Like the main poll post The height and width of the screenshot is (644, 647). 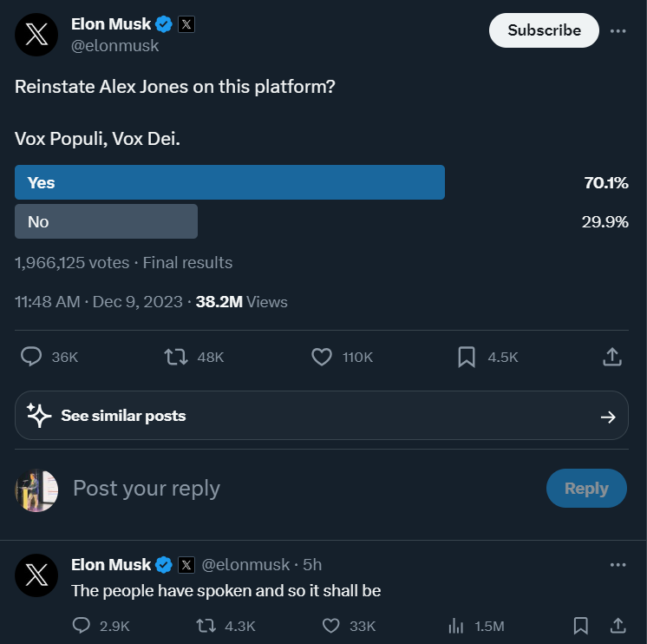click(322, 357)
